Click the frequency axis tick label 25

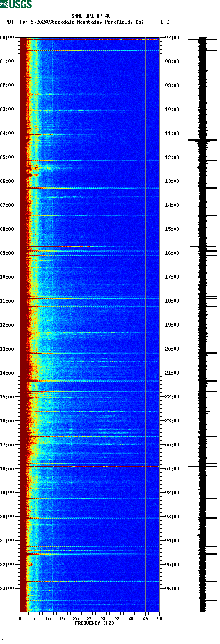pyautogui.click(x=90, y=619)
